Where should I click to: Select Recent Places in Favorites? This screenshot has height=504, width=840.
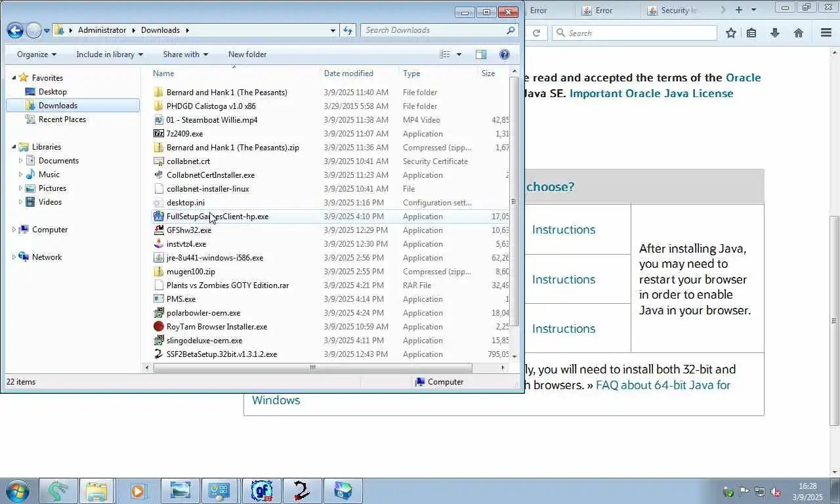pos(62,119)
